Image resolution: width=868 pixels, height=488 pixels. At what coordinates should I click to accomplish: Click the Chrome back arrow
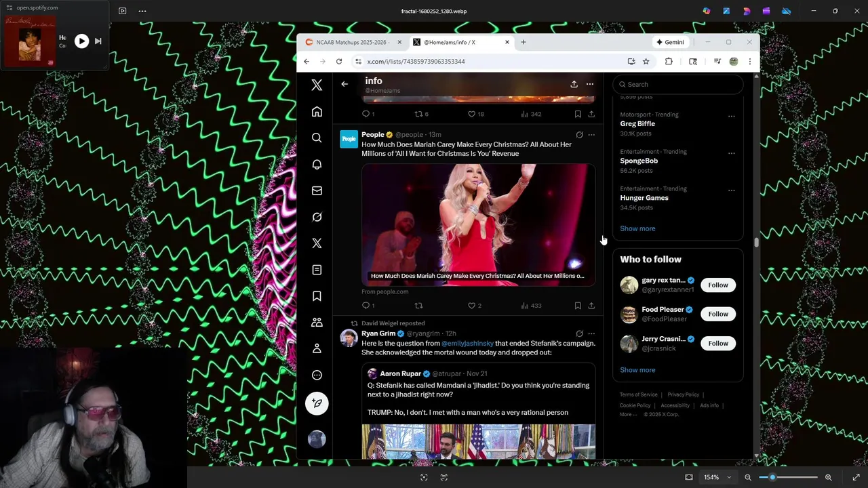point(307,62)
